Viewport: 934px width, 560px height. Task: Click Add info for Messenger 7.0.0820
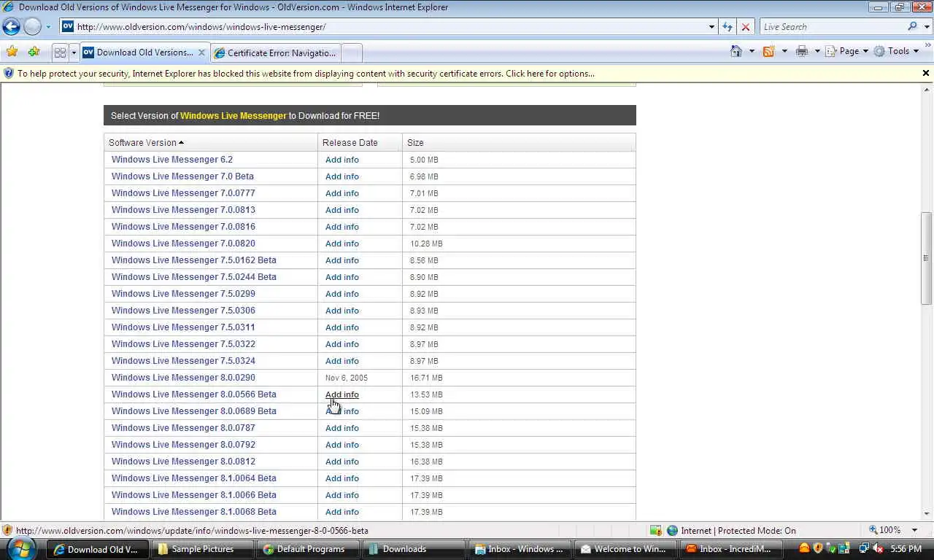tap(342, 244)
